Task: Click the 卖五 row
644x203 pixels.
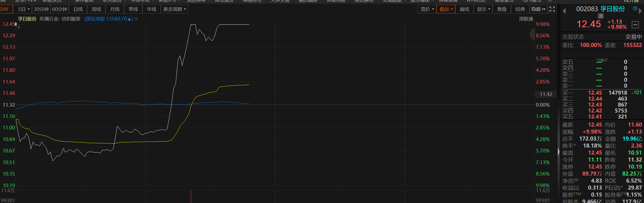Action: pos(602,62)
